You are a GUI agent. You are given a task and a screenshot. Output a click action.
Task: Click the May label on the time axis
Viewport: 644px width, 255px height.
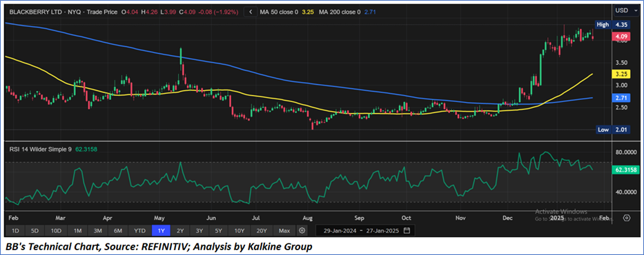[x=159, y=218]
